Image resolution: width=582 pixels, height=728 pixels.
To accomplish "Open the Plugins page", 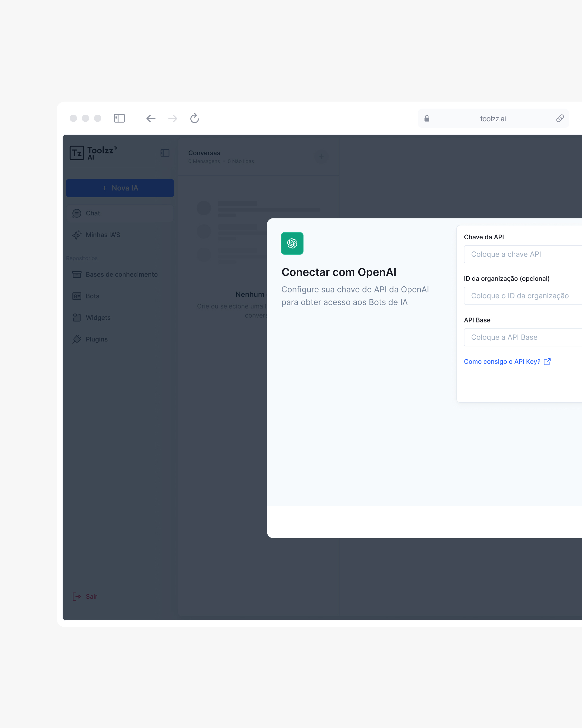I will [96, 339].
